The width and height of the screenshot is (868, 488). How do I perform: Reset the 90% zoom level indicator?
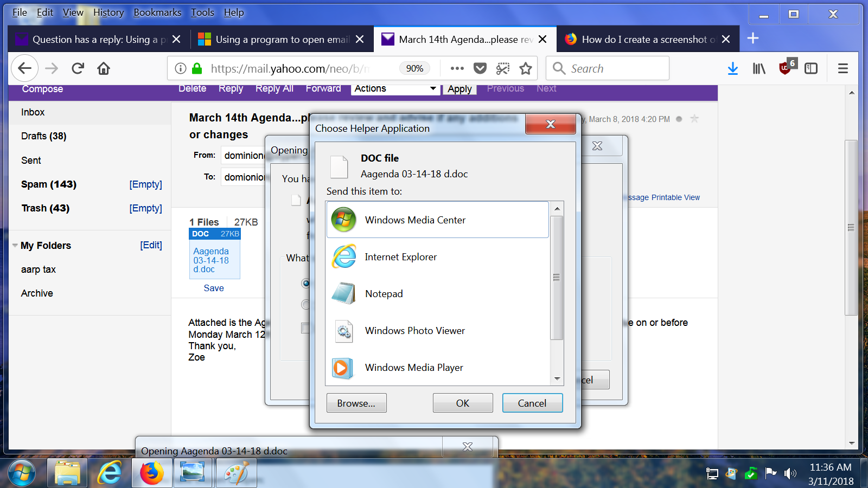pyautogui.click(x=414, y=68)
